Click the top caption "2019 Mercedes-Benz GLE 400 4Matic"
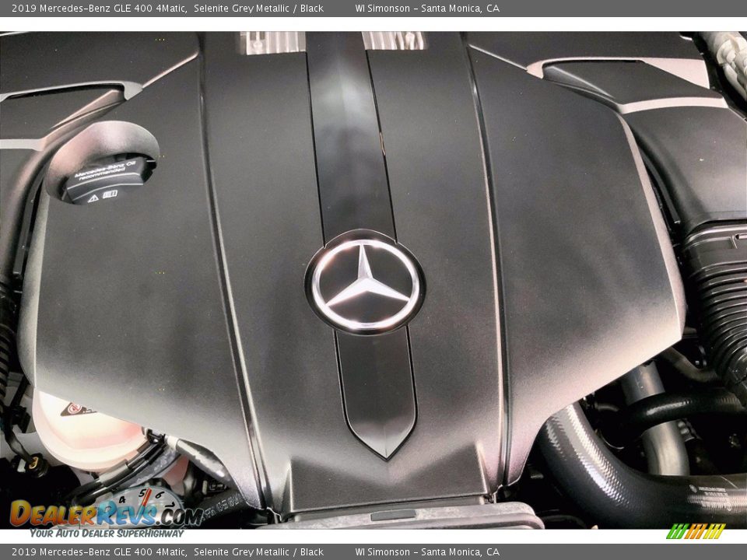The image size is (747, 560). coord(99,9)
